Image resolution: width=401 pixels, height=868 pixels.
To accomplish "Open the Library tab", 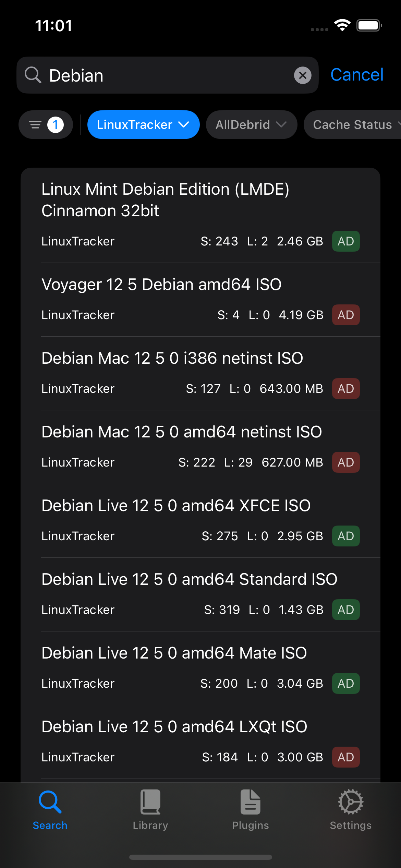I will [x=150, y=810].
